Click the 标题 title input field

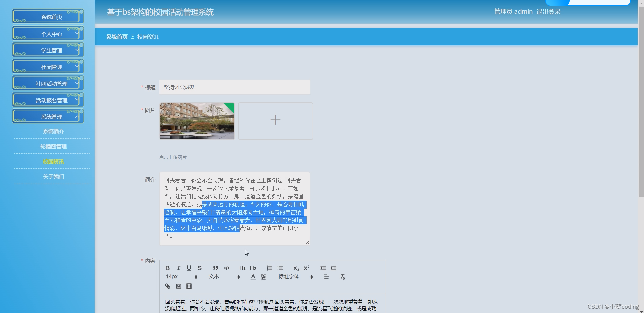pos(235,87)
